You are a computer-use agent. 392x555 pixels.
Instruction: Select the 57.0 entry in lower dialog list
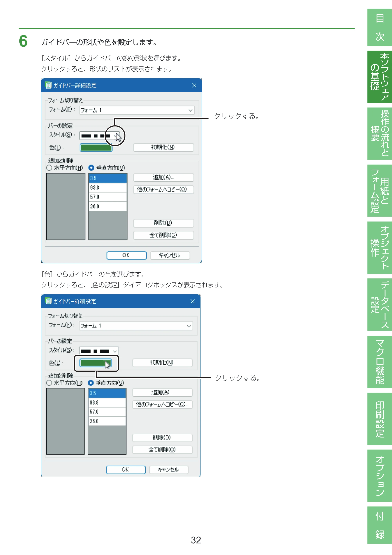(x=107, y=412)
